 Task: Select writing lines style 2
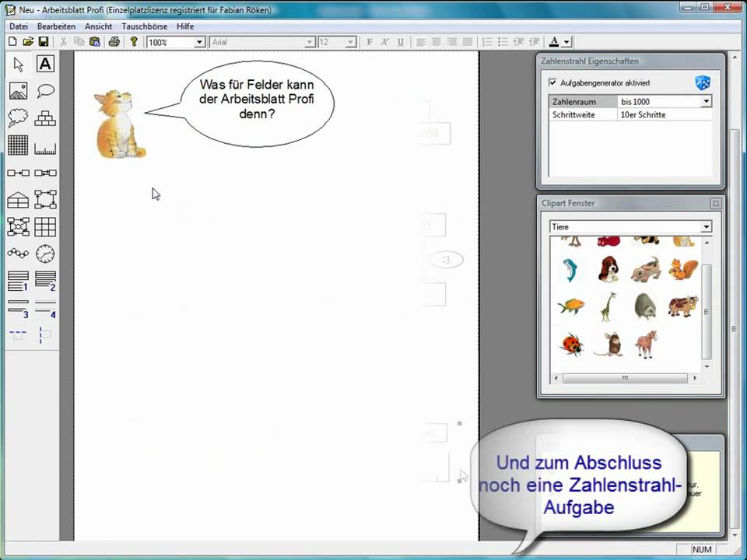coord(45,281)
